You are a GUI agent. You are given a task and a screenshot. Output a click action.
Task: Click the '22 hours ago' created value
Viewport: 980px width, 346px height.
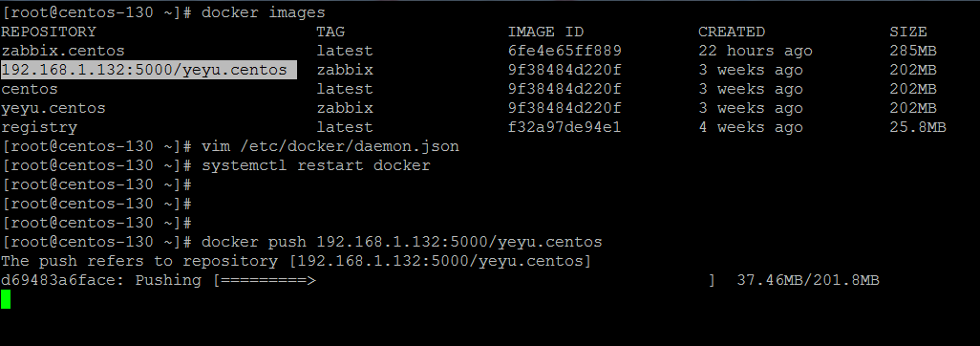pos(756,51)
